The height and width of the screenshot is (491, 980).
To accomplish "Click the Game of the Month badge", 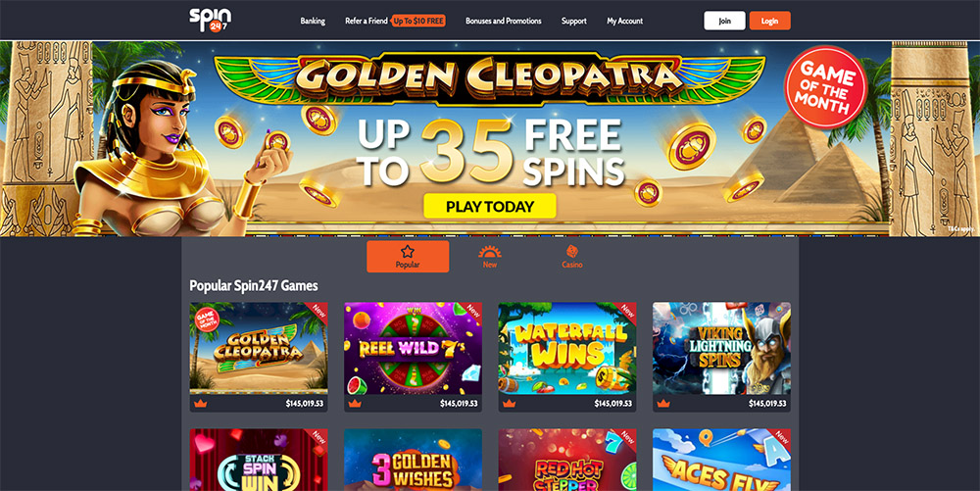I will click(825, 87).
